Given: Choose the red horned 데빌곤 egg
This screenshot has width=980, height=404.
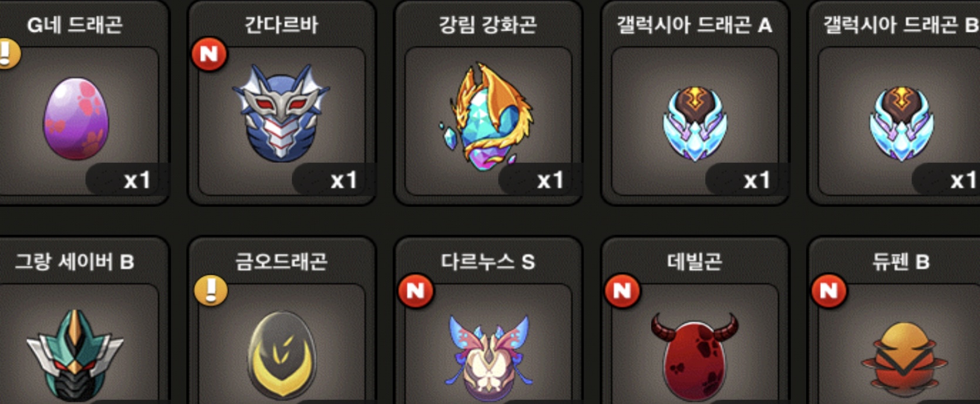Looking at the screenshot, I should pyautogui.click(x=695, y=357).
